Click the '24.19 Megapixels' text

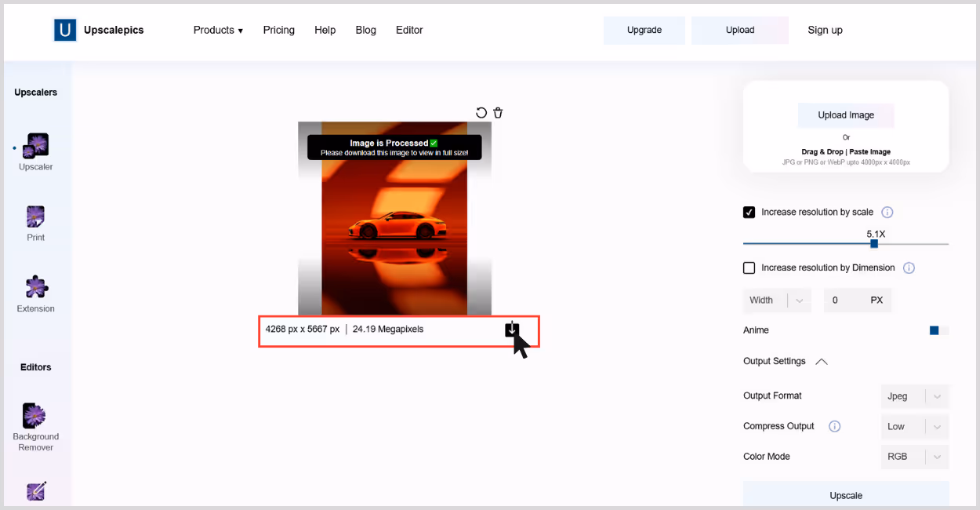click(388, 330)
